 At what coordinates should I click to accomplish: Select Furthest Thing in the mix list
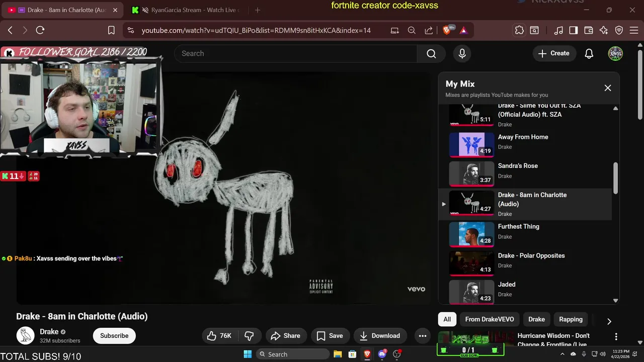(x=525, y=234)
